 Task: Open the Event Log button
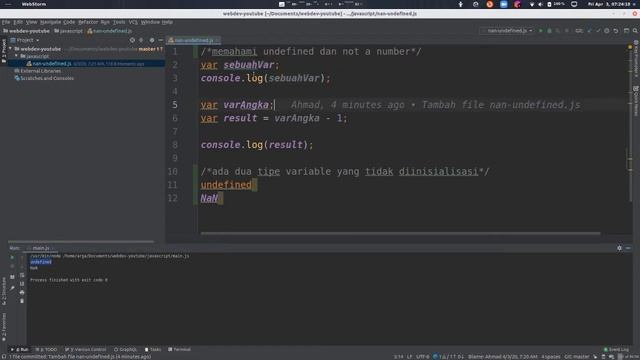click(x=616, y=349)
